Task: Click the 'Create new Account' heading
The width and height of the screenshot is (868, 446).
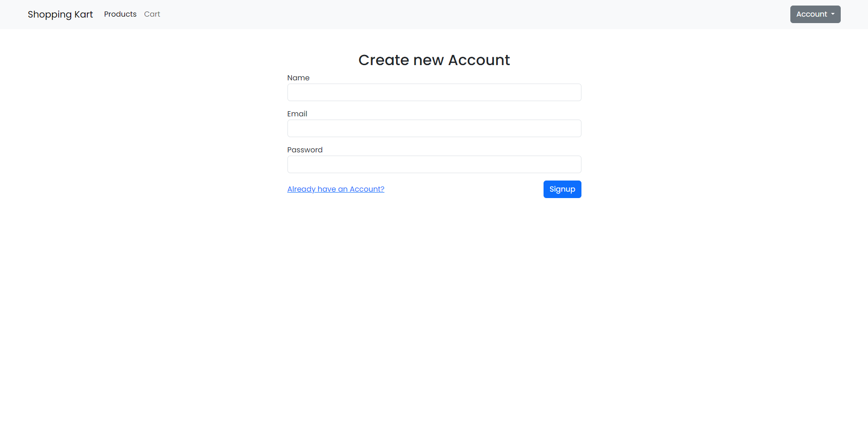Action: coord(434,60)
